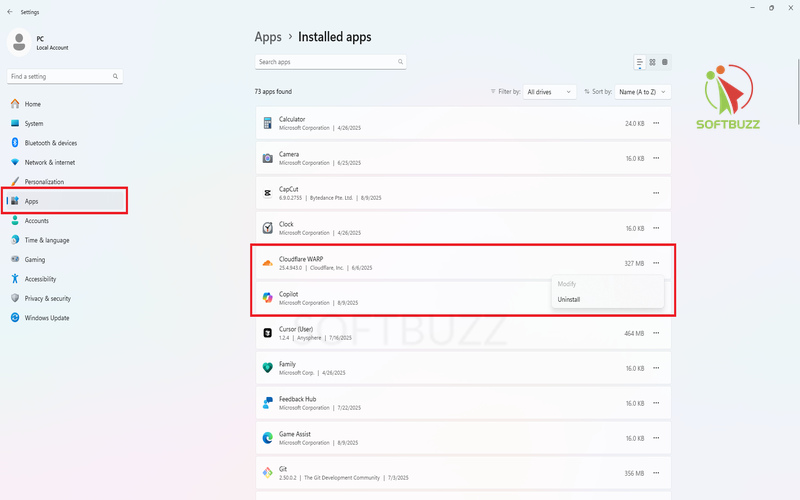Switch to grid view layout
The image size is (800, 500).
[652, 62]
